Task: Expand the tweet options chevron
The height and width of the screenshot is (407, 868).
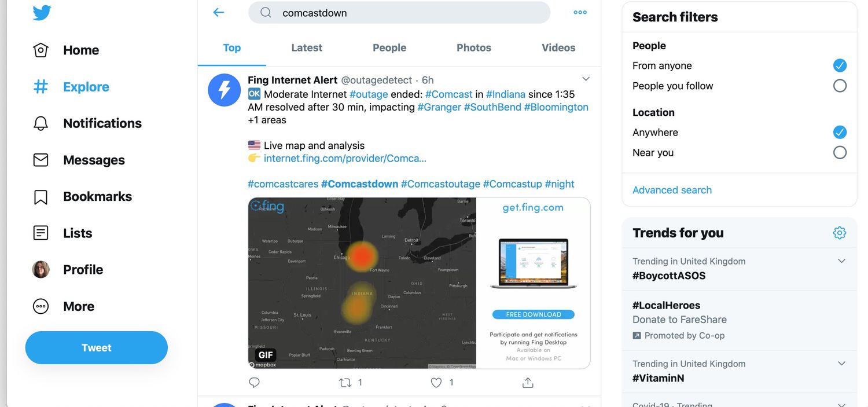Action: [586, 79]
